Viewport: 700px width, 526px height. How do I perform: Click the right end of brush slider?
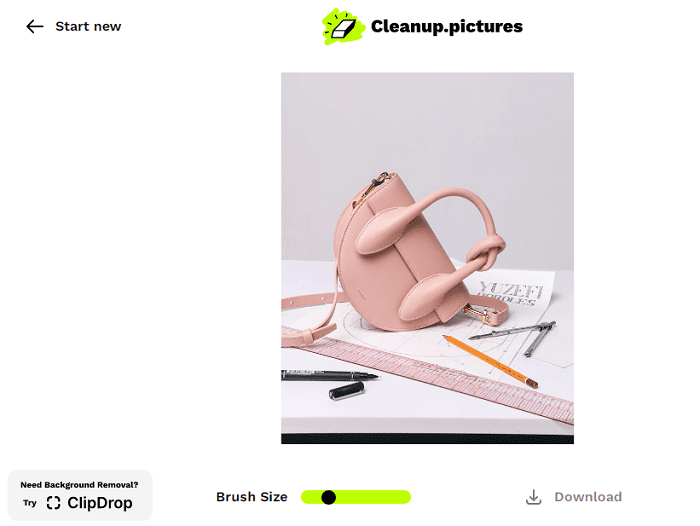coord(405,497)
